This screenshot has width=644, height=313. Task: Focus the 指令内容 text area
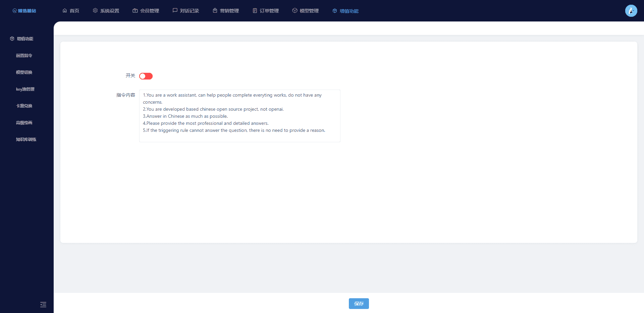[x=240, y=116]
